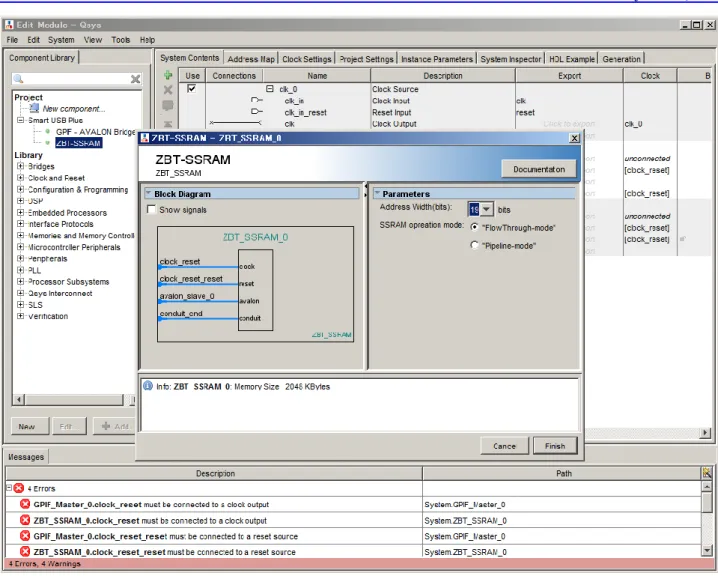Open the File menu
This screenshot has width=718, height=576.
tap(12, 40)
